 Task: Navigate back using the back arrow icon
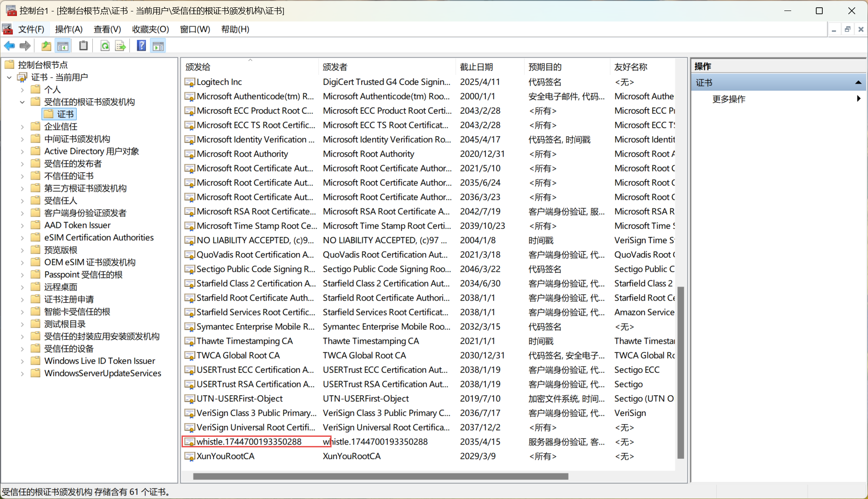[9, 46]
